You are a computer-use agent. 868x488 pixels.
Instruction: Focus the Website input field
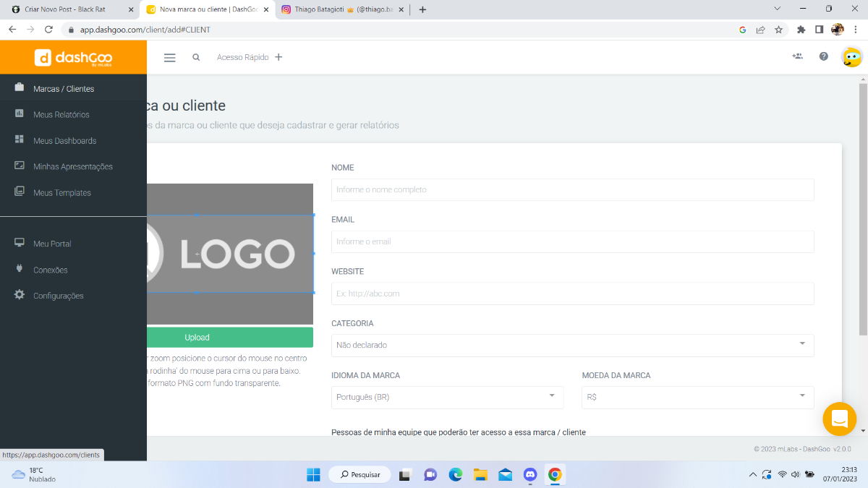(x=572, y=294)
